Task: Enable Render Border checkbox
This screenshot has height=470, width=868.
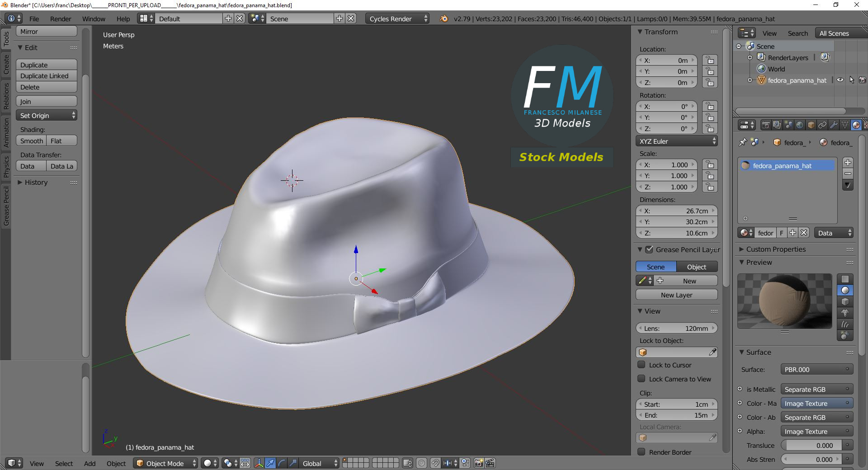Action: [641, 452]
